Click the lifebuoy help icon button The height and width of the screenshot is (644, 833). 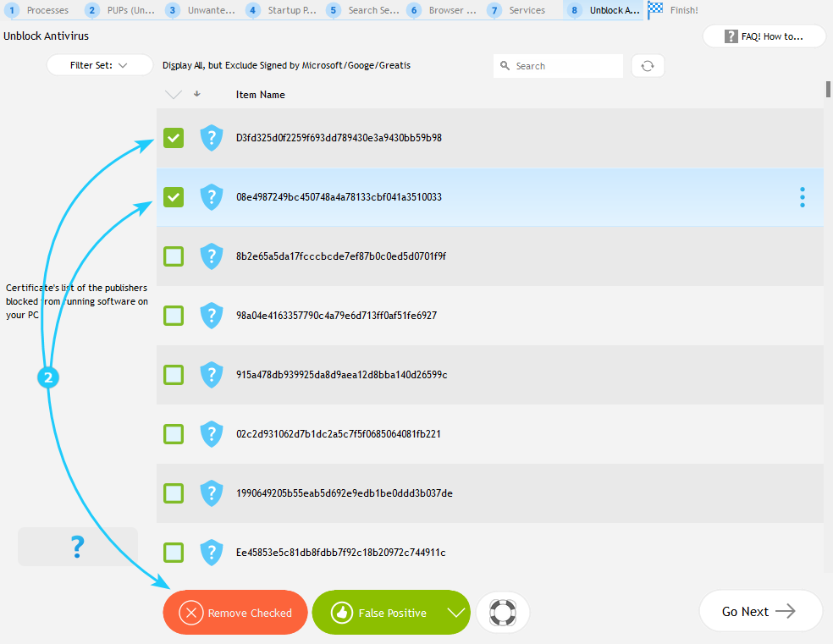coord(503,612)
